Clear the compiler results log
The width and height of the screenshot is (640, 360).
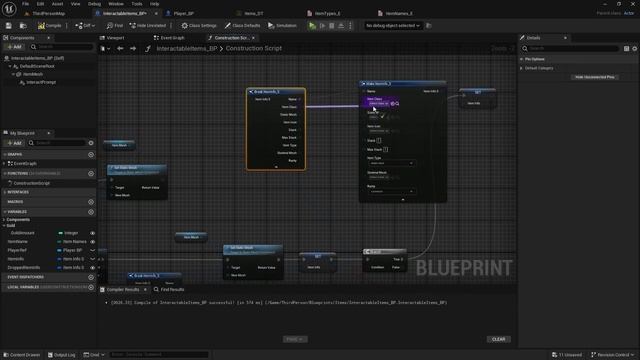click(x=498, y=339)
